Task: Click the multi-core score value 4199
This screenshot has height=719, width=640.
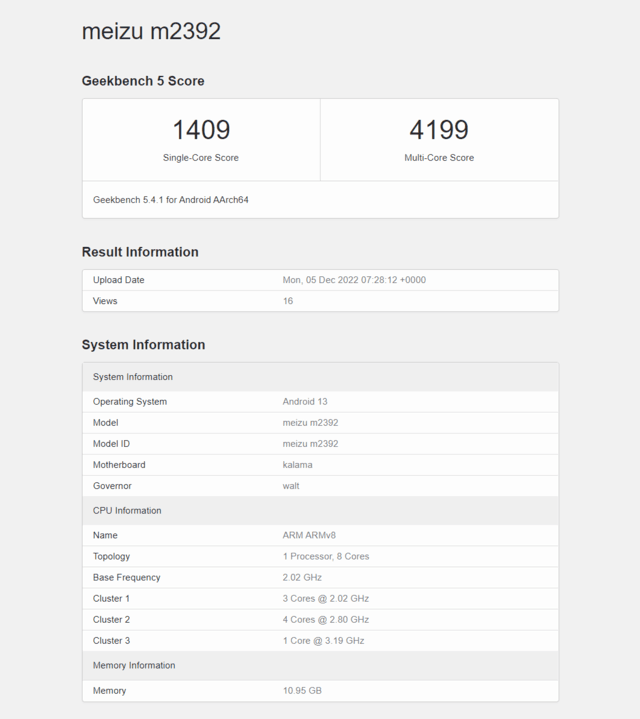Action: coord(439,130)
